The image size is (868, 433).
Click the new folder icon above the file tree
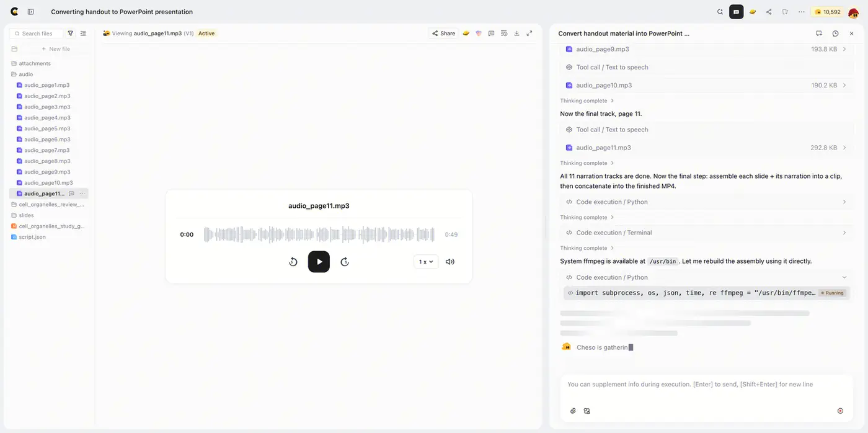[x=14, y=49]
